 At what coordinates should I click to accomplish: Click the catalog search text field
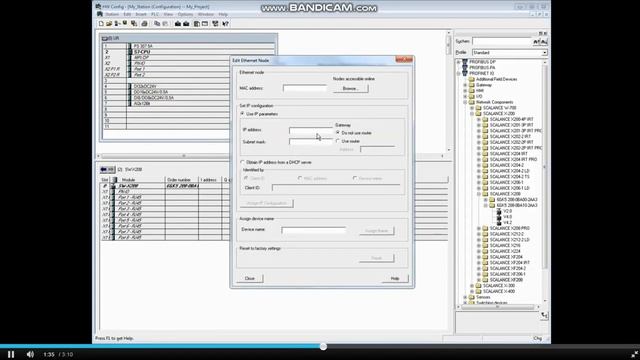click(502, 41)
